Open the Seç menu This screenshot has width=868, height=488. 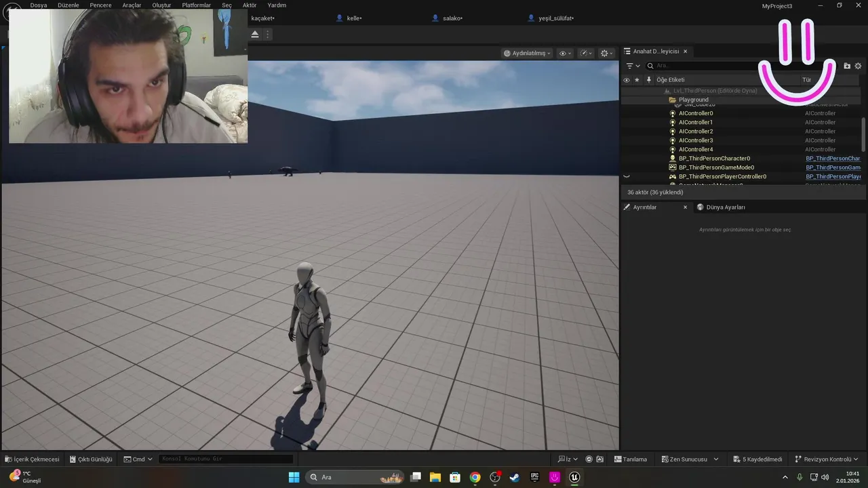click(226, 5)
